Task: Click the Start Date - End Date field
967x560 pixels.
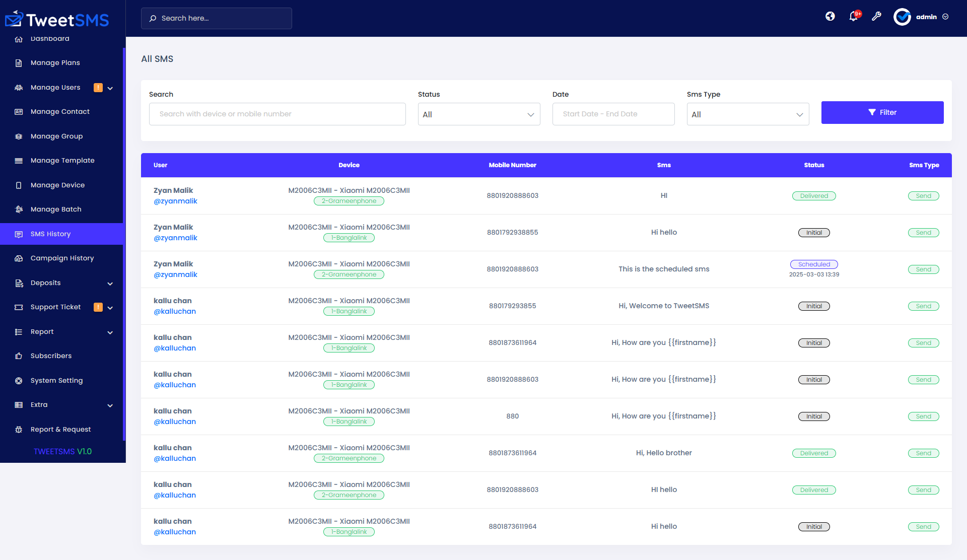Action: click(x=613, y=114)
